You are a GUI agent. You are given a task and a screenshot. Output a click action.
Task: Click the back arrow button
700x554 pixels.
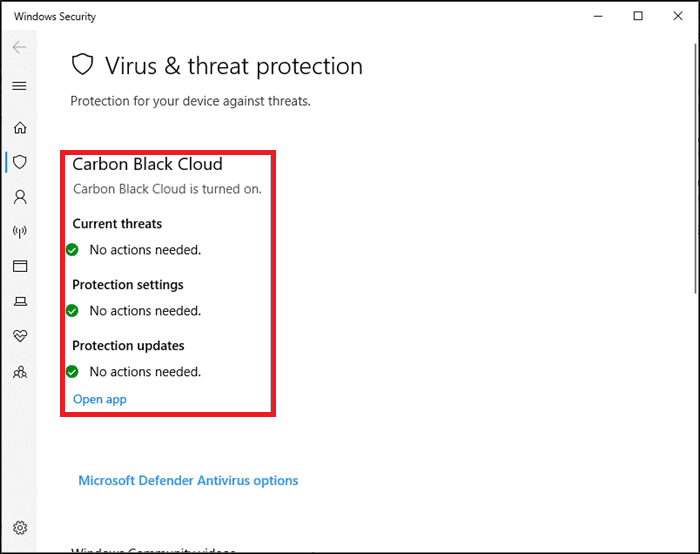[19, 48]
